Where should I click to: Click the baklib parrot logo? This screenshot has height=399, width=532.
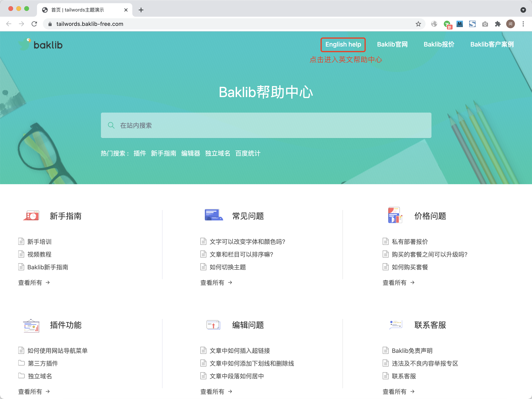(x=40, y=45)
